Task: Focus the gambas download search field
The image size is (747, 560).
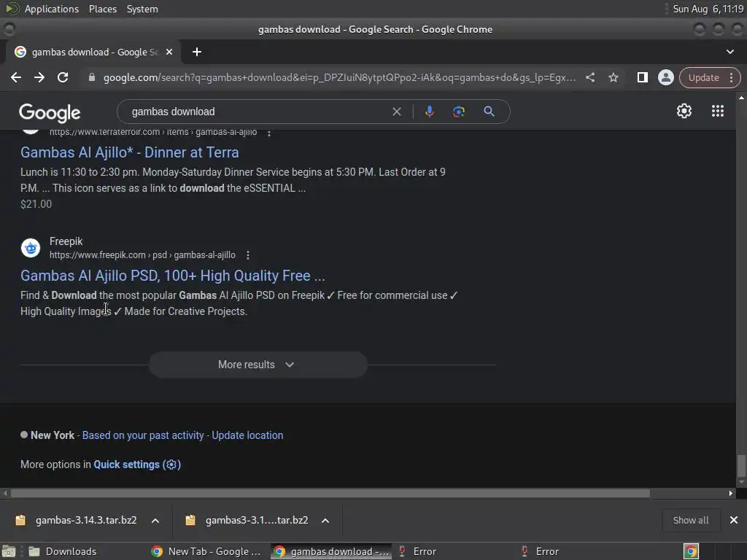Action: pos(258,112)
